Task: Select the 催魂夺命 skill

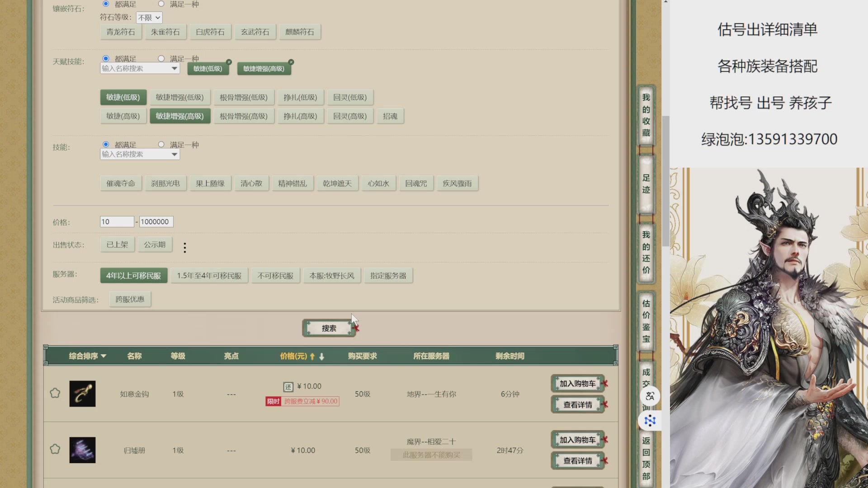Action: 121,183
